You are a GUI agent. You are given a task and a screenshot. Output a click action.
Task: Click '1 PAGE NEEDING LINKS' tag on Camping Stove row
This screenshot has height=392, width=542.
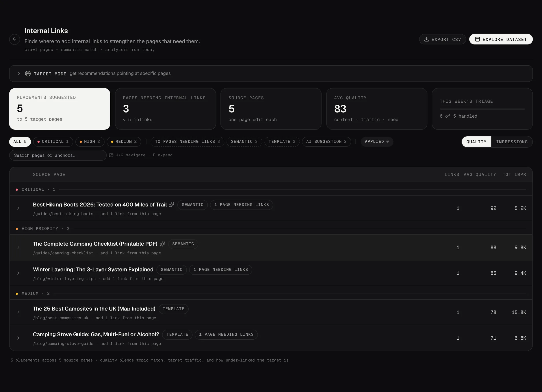(x=226, y=335)
